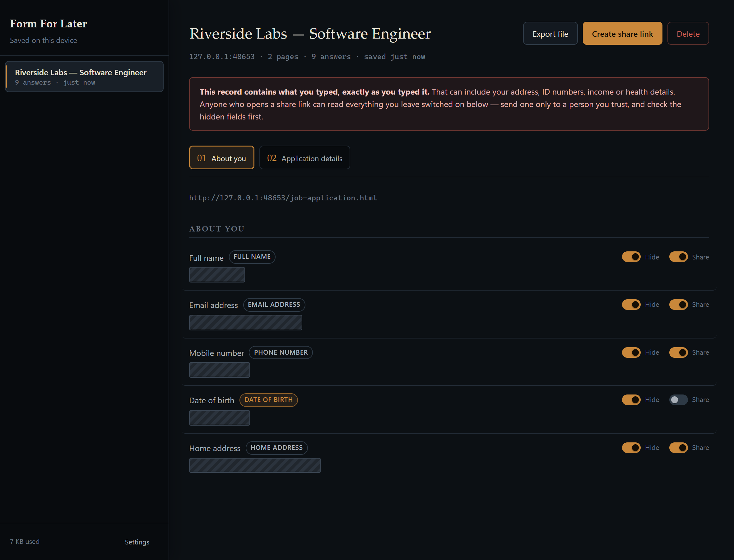Viewport: 734px width, 560px height.
Task: Toggle Hide switch for Mobile number
Action: click(x=631, y=352)
